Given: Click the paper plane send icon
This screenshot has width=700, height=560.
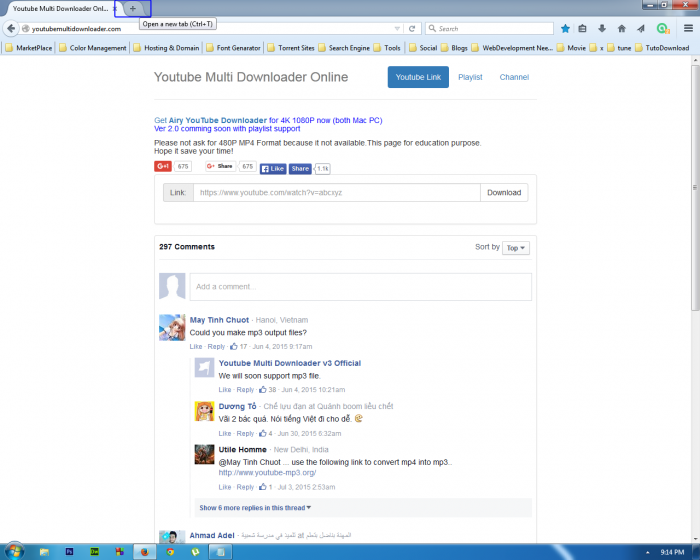Looking at the screenshot, I should tap(641, 29).
